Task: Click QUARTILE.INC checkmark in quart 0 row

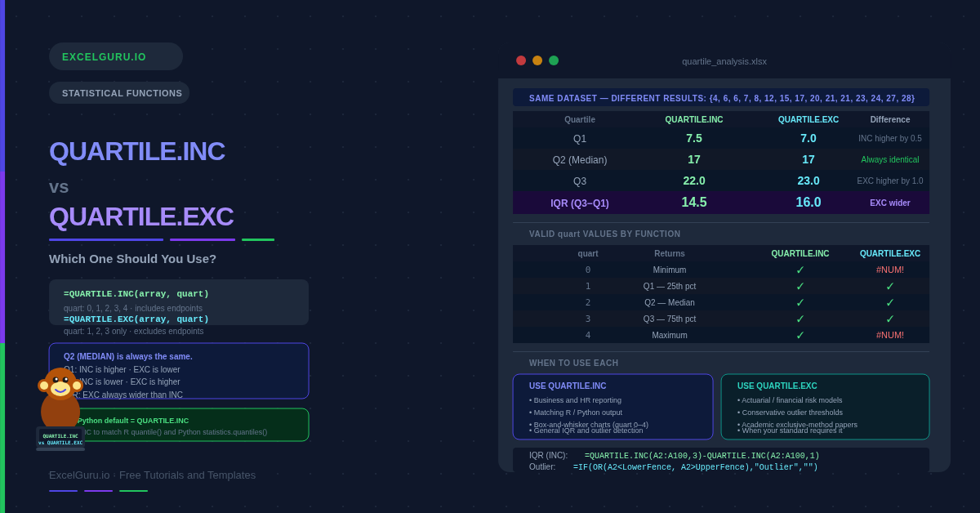Action: tap(800, 270)
